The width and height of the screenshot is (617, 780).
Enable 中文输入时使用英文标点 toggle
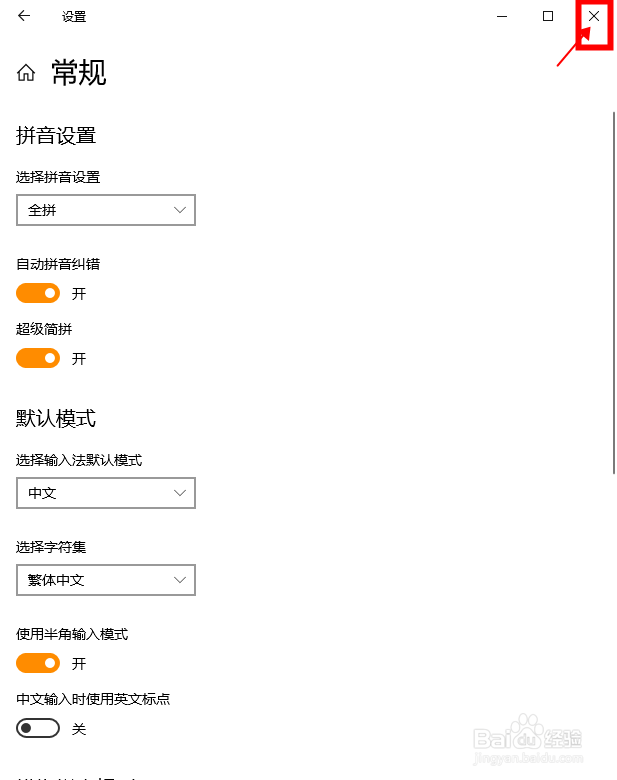(38, 728)
